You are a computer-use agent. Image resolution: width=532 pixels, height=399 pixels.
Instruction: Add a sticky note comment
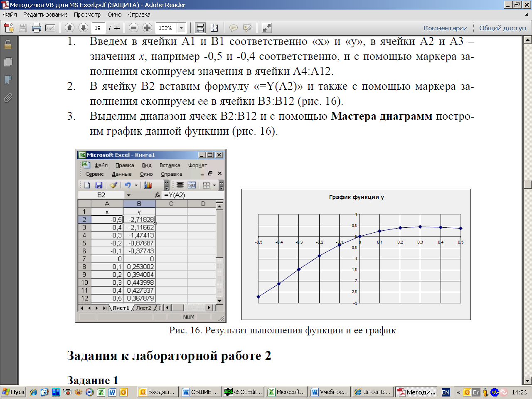pyautogui.click(x=234, y=28)
